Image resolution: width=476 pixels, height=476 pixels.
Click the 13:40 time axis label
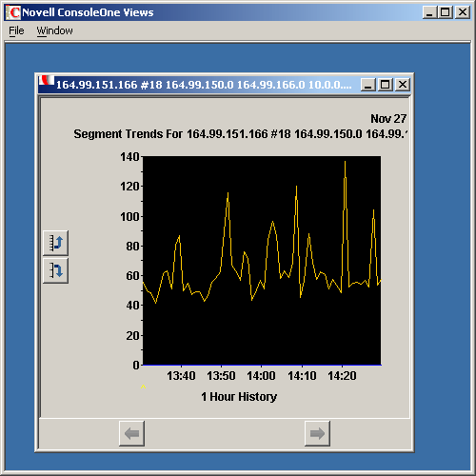click(x=181, y=376)
